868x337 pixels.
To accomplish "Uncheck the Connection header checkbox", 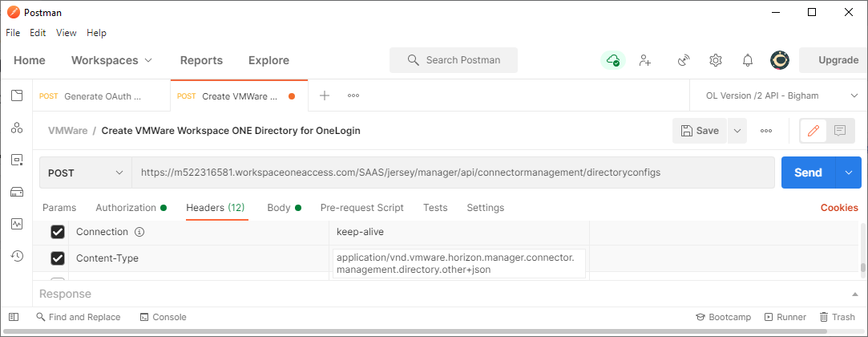I will point(58,232).
